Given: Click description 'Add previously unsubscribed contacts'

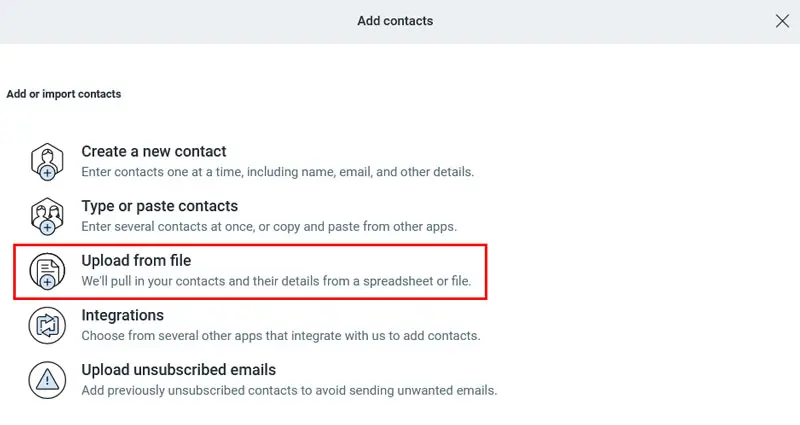Looking at the screenshot, I should [x=289, y=390].
